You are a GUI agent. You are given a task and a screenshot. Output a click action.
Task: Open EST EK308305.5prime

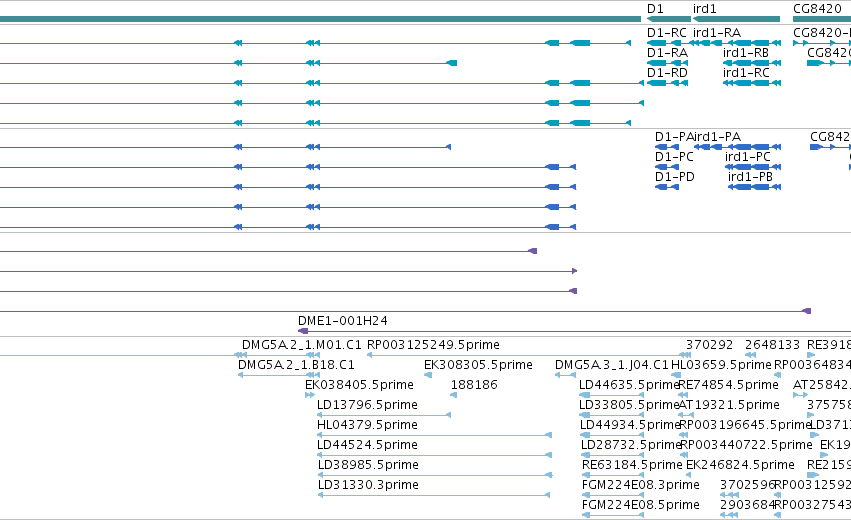[478, 365]
